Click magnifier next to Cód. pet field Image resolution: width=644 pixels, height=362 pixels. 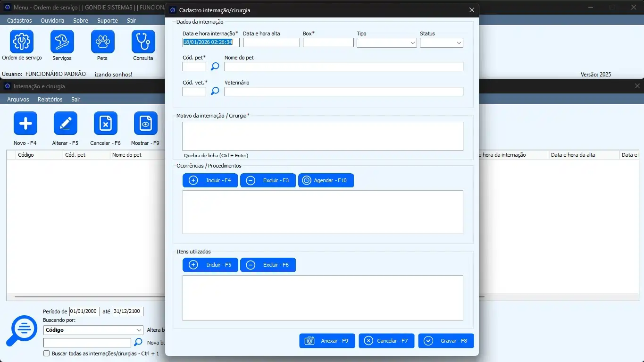[x=215, y=67]
